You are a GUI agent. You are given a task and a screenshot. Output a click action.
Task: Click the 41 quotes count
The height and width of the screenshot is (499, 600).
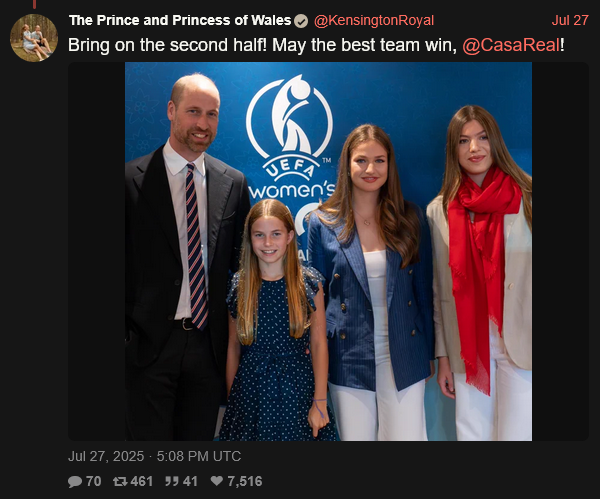point(190,481)
